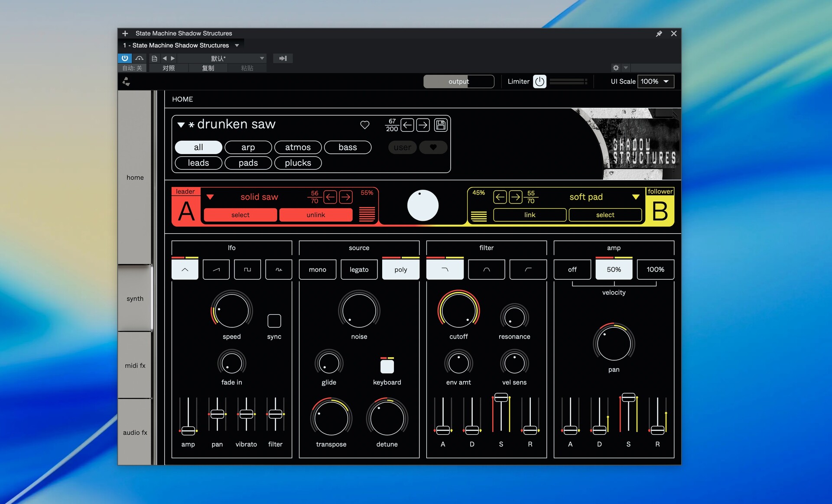Viewport: 832px width, 504px height.
Task: Select sawtooth LFO waveform shape
Action: tap(216, 269)
